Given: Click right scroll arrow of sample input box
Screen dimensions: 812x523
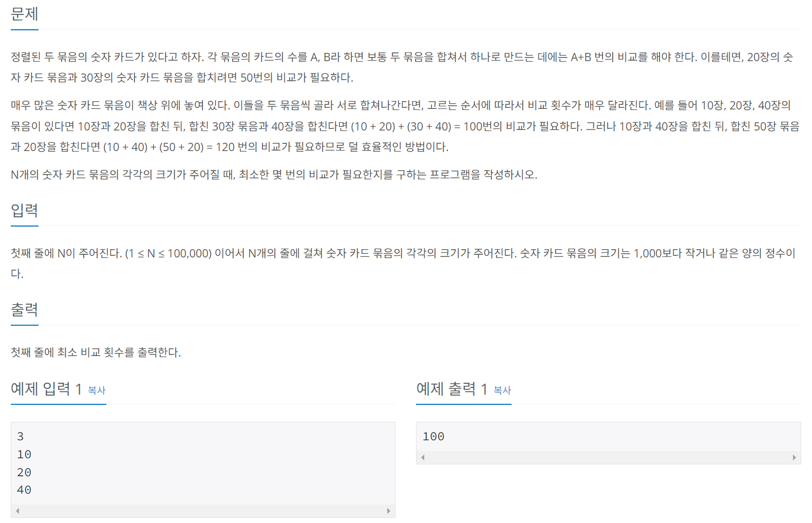Looking at the screenshot, I should [x=388, y=511].
